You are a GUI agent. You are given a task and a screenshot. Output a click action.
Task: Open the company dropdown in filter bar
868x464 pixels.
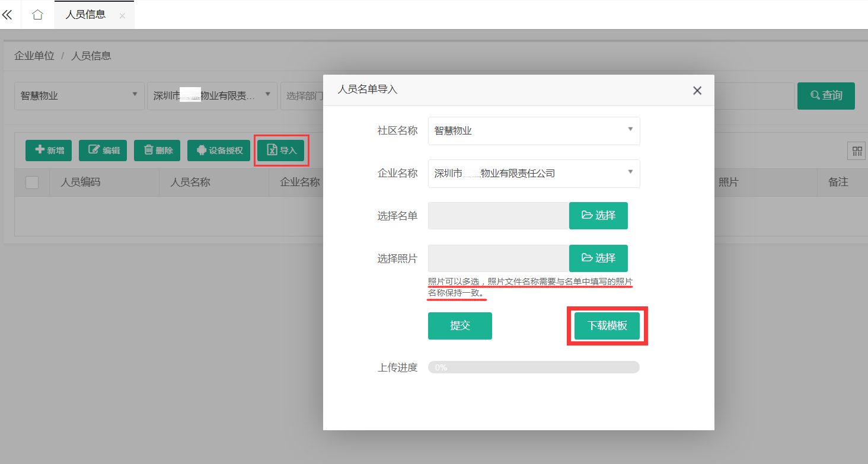(x=212, y=95)
